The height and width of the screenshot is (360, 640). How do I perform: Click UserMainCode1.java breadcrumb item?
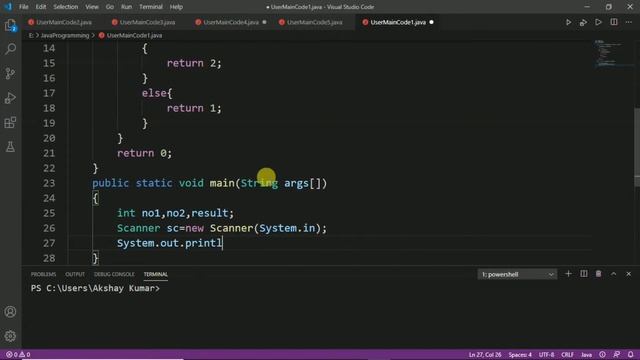[134, 36]
